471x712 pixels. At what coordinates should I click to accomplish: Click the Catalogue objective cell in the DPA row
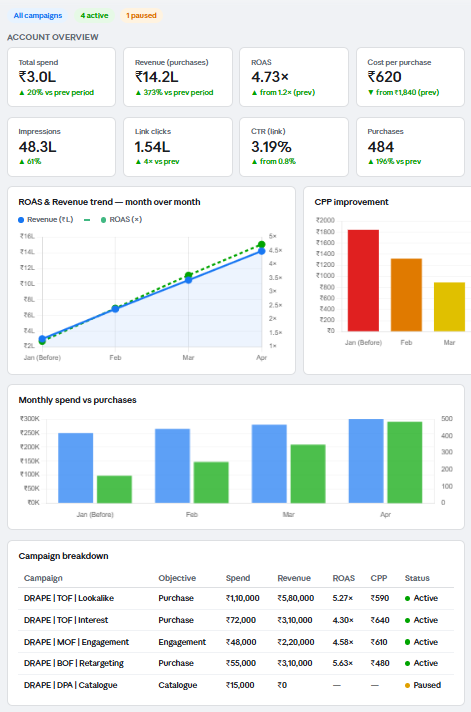coord(178,685)
